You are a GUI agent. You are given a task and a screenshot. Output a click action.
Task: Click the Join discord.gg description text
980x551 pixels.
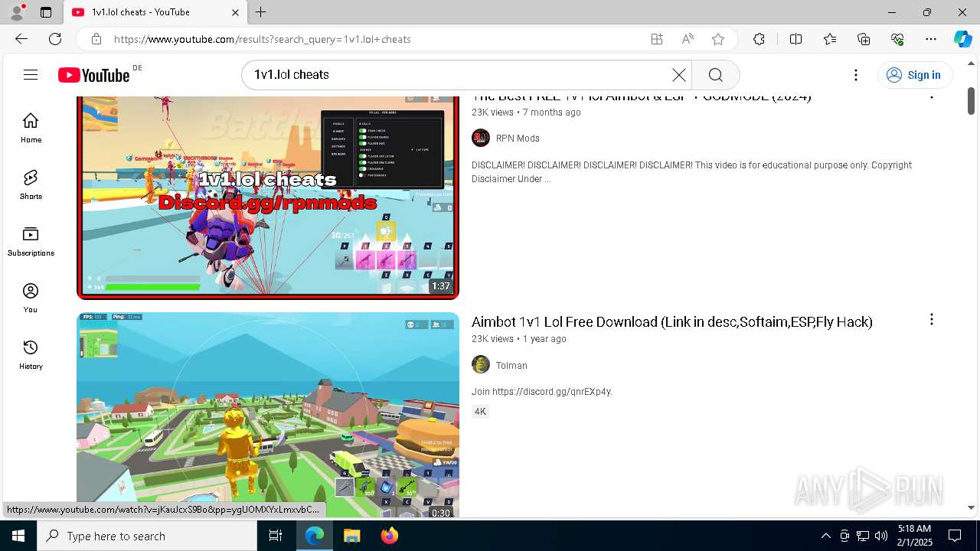tap(542, 392)
